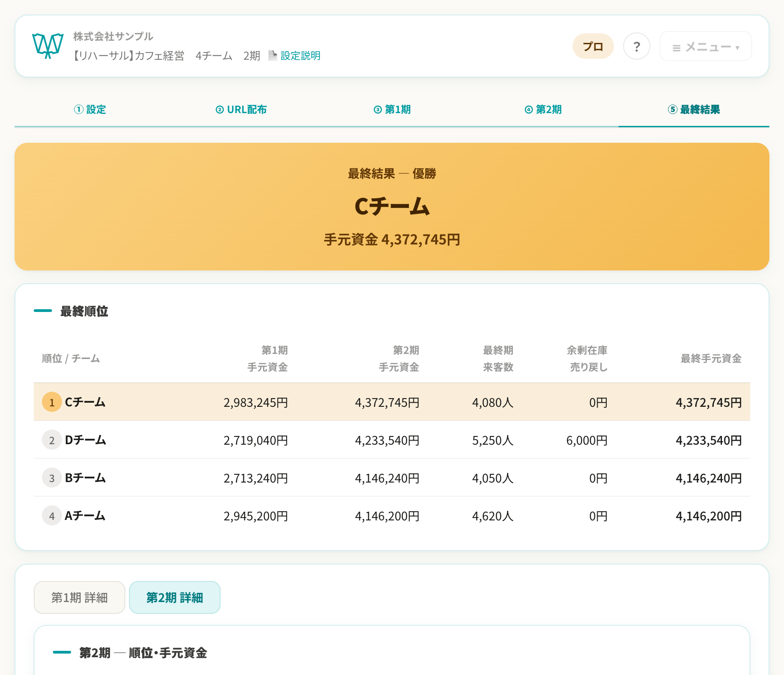The height and width of the screenshot is (675, 784).
Task: Click 手元資金 4,372,745円 in the banner
Action: tap(392, 239)
